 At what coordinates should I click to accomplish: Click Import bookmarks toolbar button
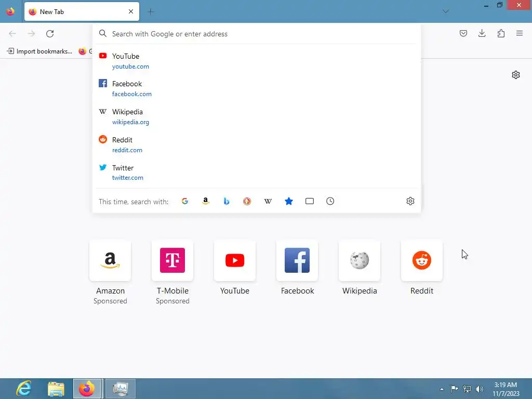[39, 51]
